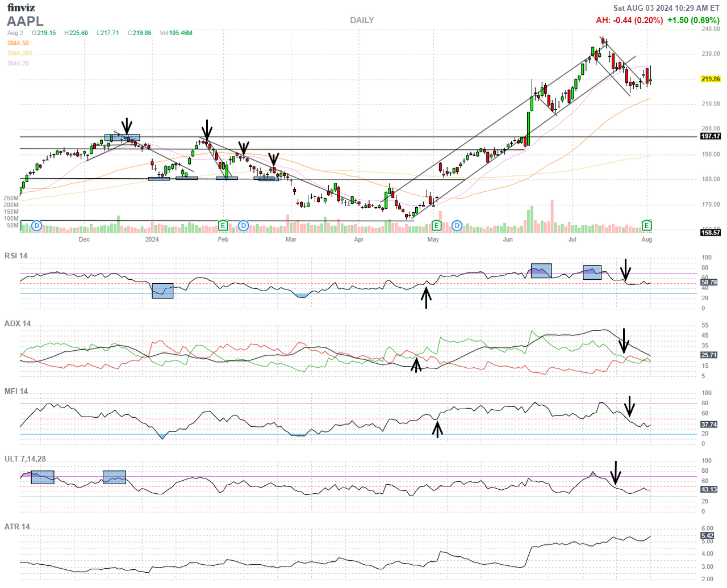Click the earnings E marker at February

click(223, 226)
